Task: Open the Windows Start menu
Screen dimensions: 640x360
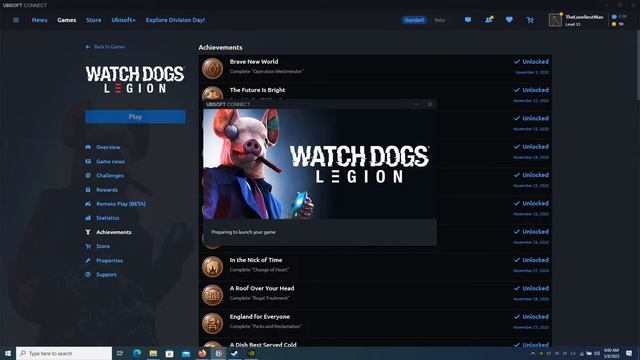Action: [x=8, y=353]
